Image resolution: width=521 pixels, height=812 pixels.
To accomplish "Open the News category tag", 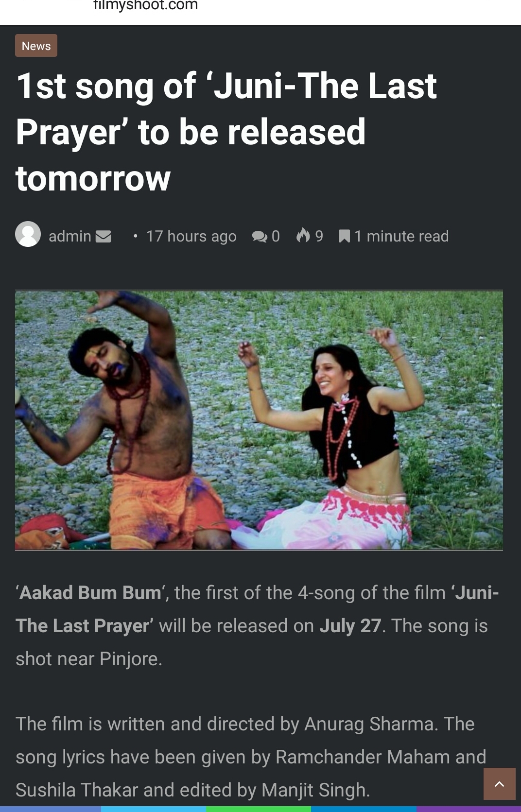I will click(36, 46).
